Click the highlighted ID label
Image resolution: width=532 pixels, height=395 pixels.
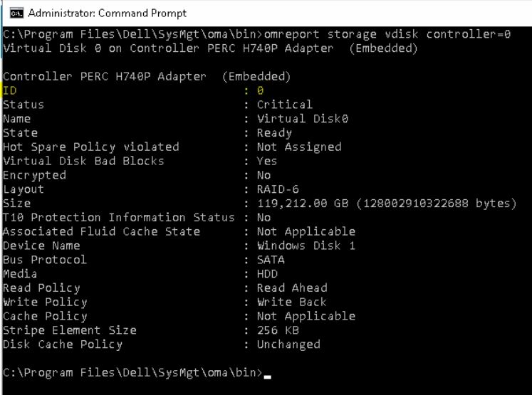click(9, 90)
